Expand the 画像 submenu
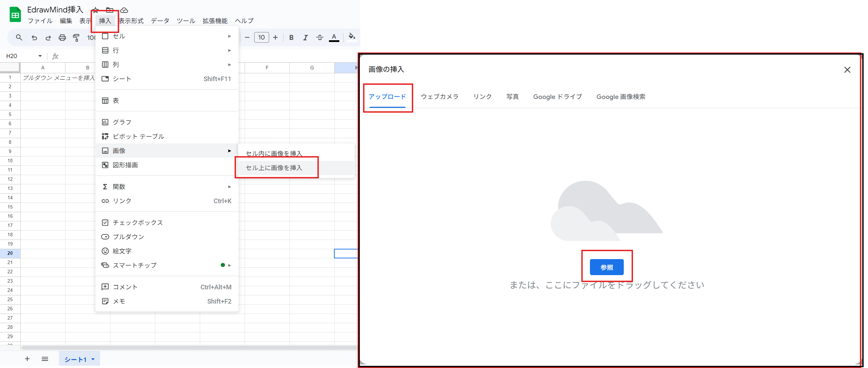The height and width of the screenshot is (368, 868). 167,151
